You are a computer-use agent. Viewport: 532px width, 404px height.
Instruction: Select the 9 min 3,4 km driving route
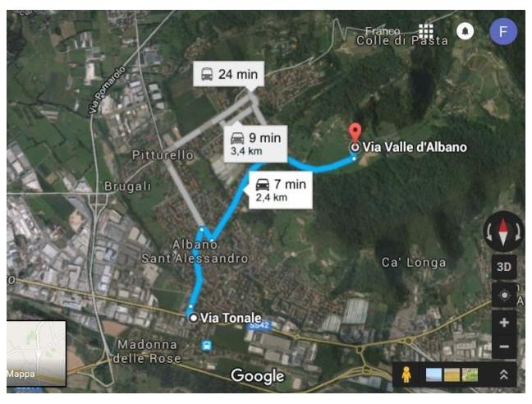click(255, 143)
